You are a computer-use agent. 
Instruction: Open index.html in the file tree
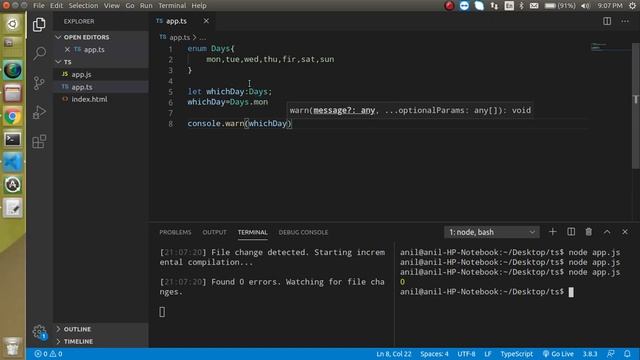pos(101,99)
